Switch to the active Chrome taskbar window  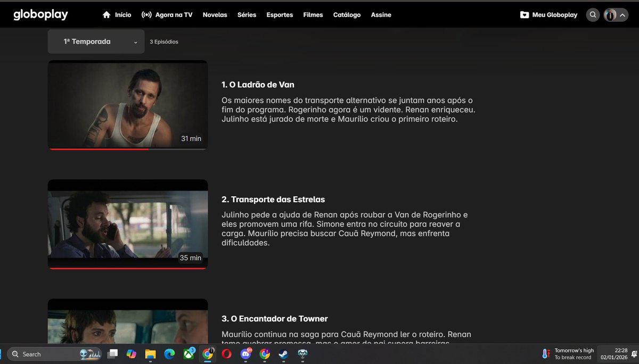click(207, 354)
